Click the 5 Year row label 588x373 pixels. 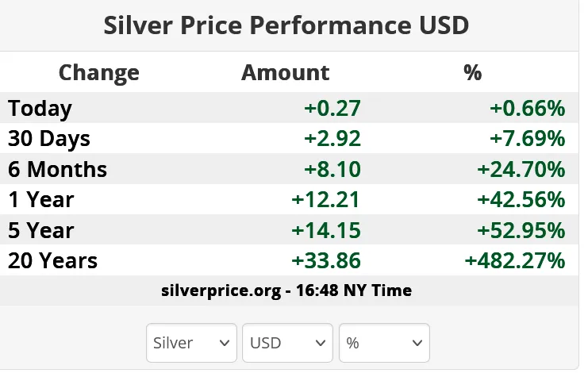[x=40, y=230]
